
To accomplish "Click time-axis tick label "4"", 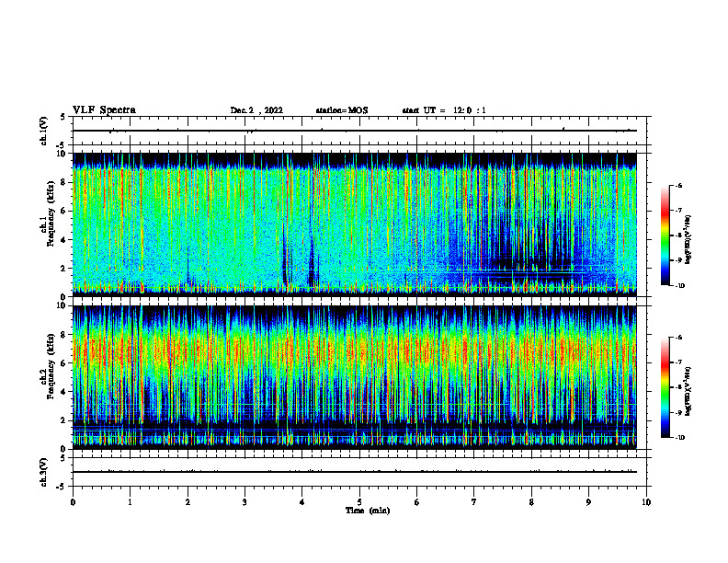I will [x=302, y=502].
